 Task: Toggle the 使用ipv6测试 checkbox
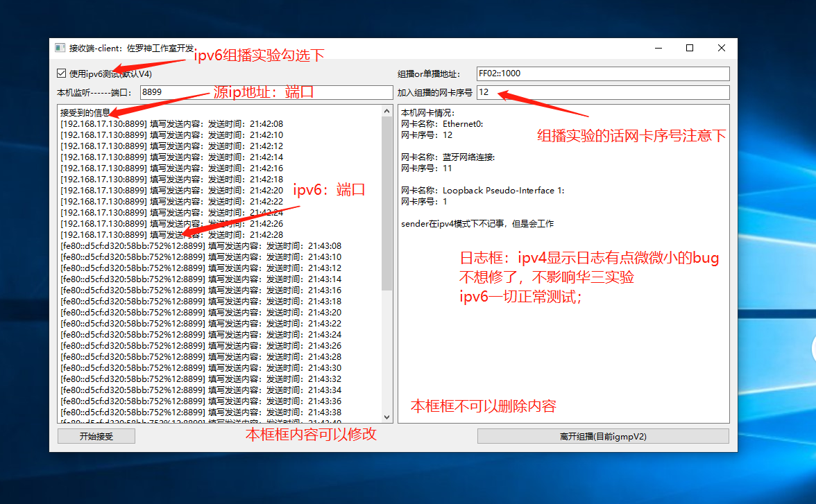pos(61,73)
